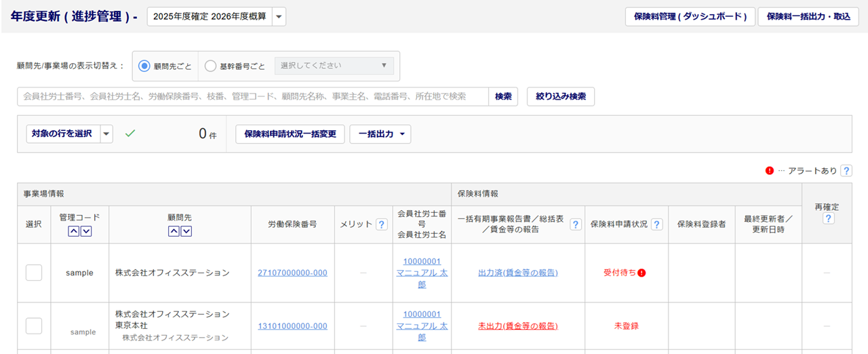
Task: Click the 絞り込み検索 button
Action: 561,96
